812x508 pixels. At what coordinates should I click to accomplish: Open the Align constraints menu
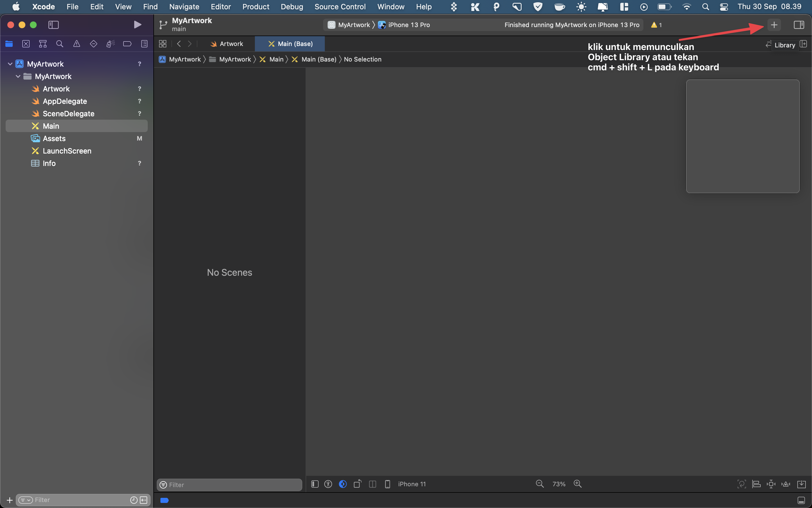coord(756,484)
